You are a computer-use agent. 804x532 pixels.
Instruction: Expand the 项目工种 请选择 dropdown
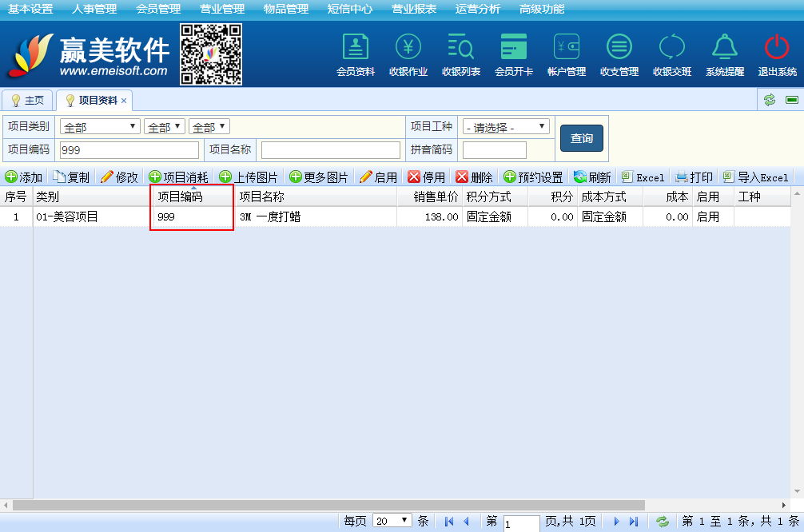(506, 127)
